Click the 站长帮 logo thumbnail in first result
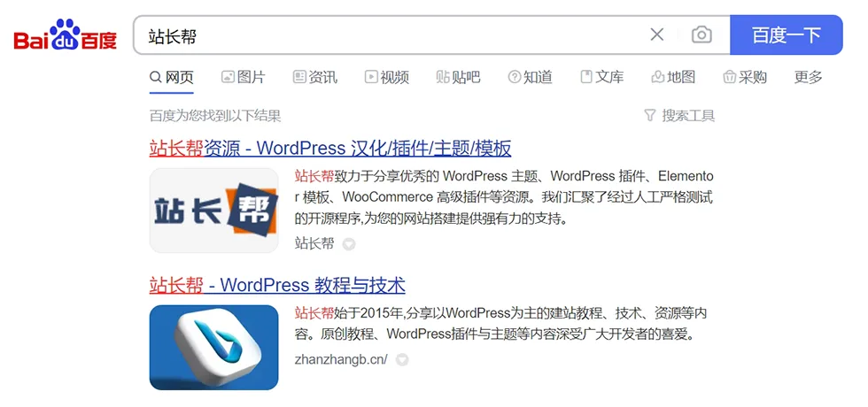Image resolution: width=868 pixels, height=407 pixels. (213, 211)
